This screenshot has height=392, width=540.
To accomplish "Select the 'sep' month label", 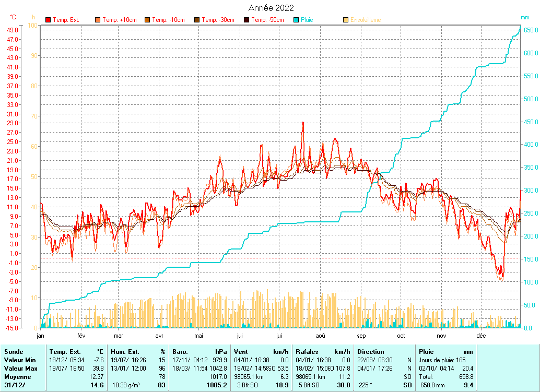I will [361, 336].
